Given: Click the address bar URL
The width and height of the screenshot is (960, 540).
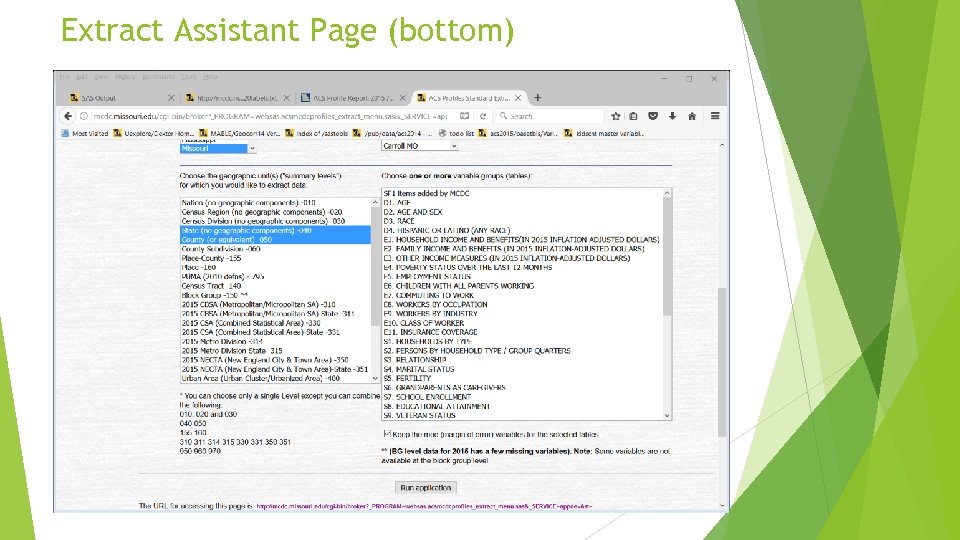Looking at the screenshot, I should 269,116.
